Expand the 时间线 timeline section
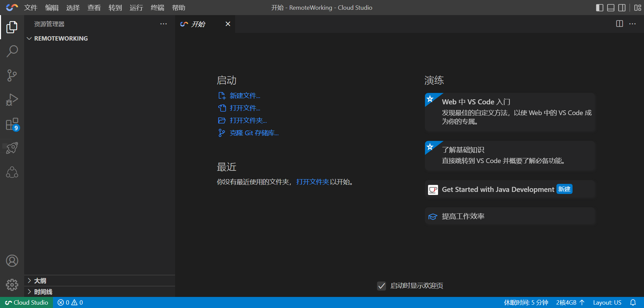Viewport: 644px width, 308px height. (100, 292)
